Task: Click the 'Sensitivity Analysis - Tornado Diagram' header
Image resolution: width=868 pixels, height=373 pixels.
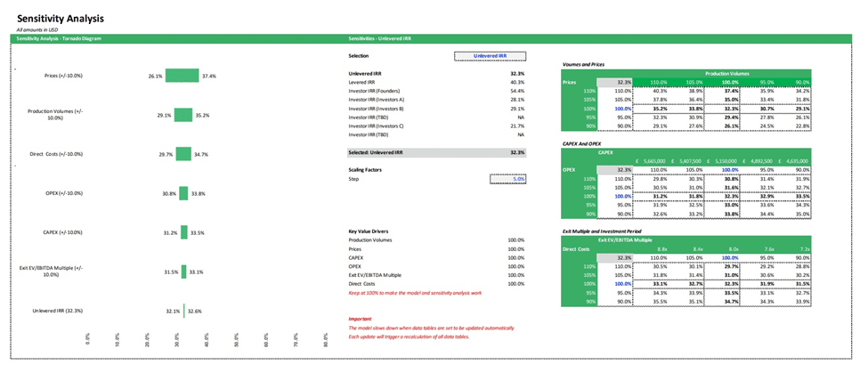Action: [59, 39]
